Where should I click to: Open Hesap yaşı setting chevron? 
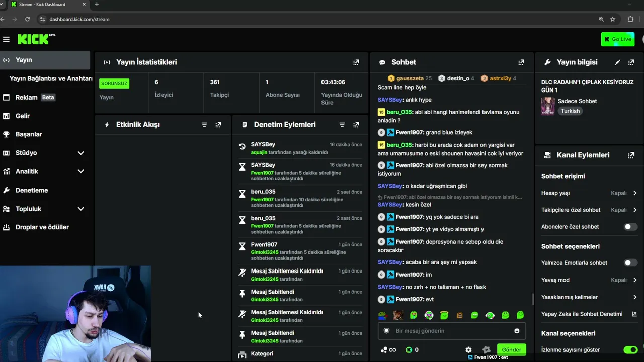pos(635,193)
